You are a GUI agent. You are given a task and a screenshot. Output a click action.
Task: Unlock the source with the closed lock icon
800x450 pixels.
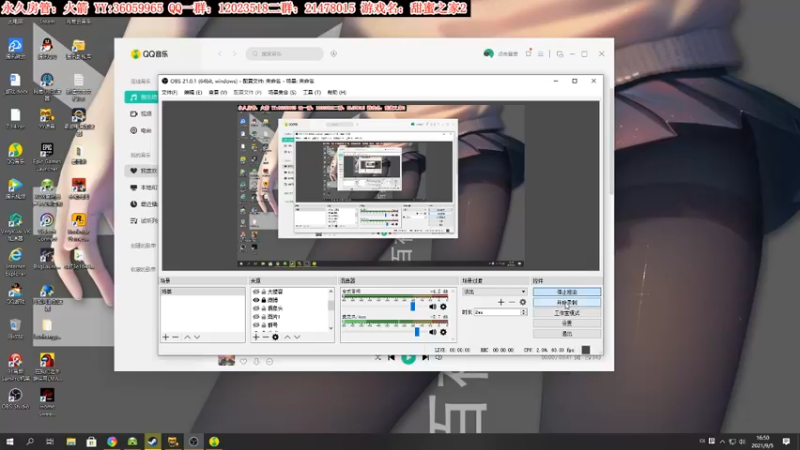264,300
